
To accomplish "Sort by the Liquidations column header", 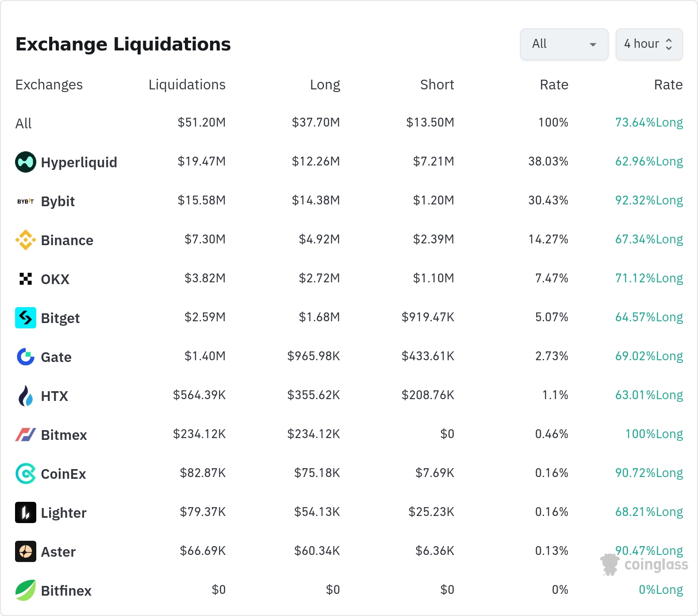I will click(187, 85).
